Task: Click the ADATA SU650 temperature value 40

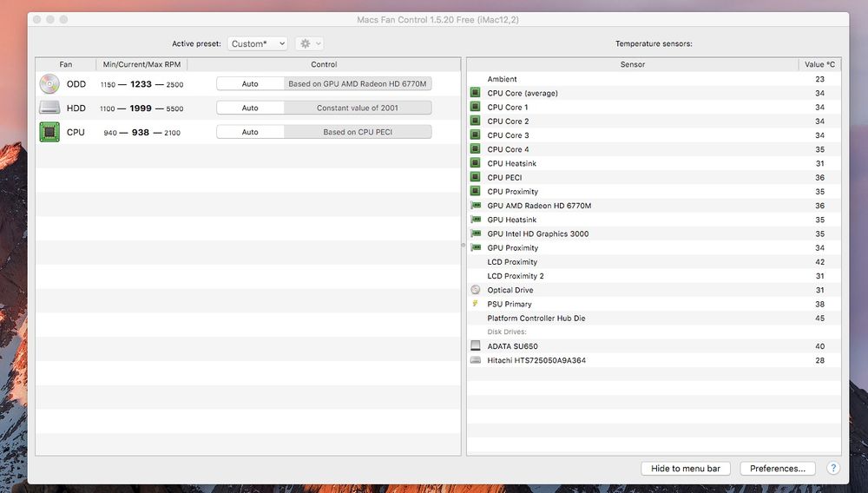Action: coord(820,346)
